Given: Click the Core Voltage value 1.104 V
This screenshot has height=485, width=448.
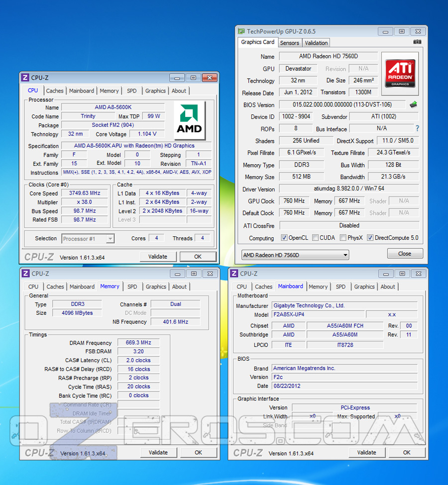Looking at the screenshot, I should point(147,134).
